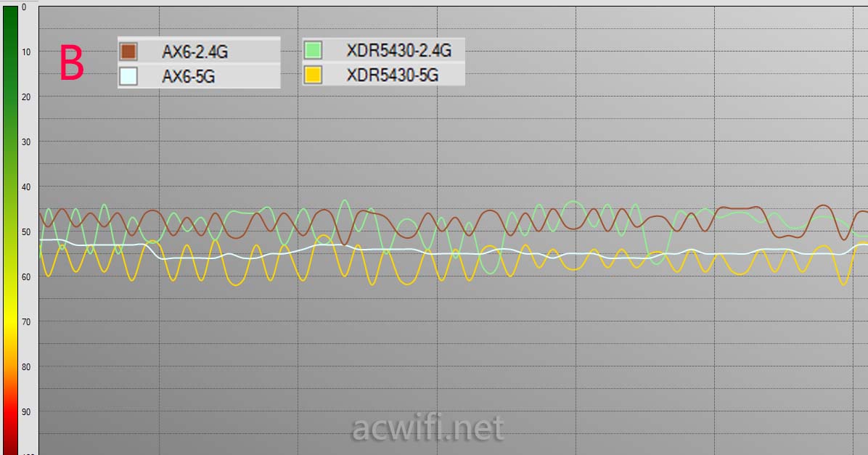The image size is (868, 455).
Task: Click the 70 tick label on axis
Action: [26, 322]
